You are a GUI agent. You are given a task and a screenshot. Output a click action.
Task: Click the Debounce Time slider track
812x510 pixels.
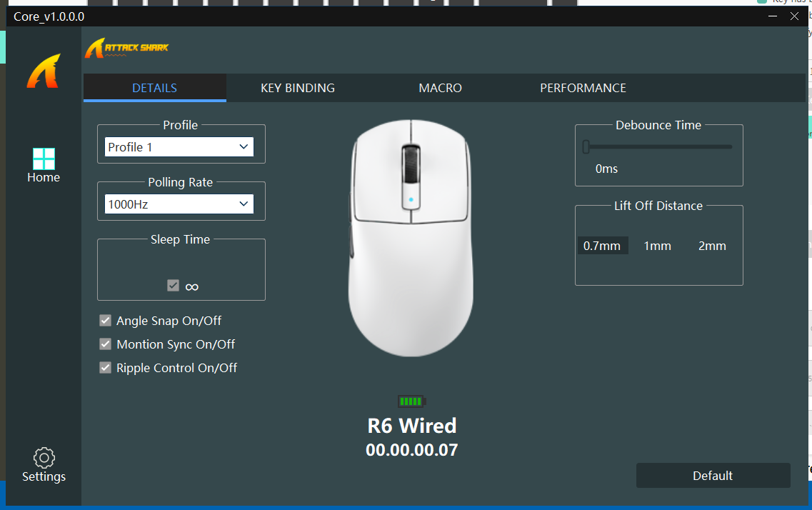pos(658,147)
